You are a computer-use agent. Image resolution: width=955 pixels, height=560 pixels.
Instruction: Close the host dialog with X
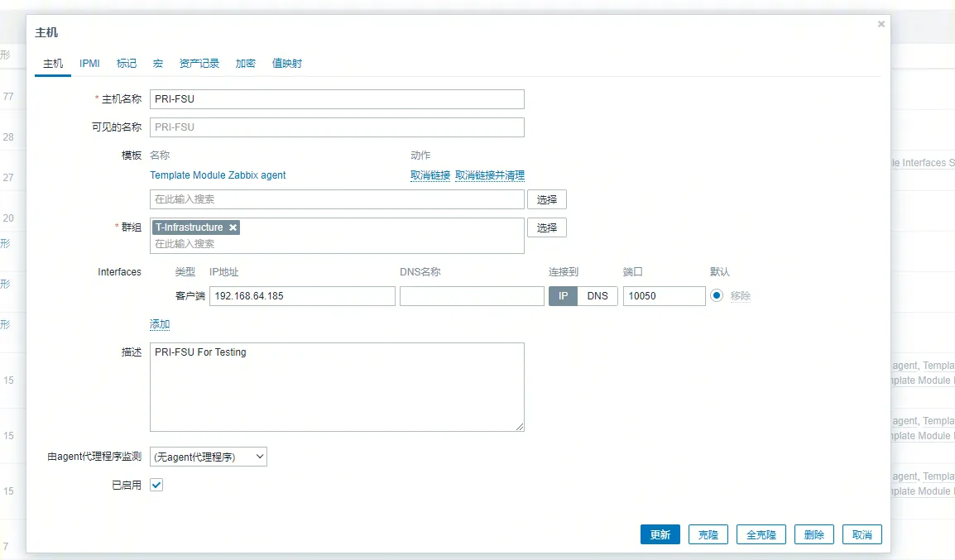(881, 25)
